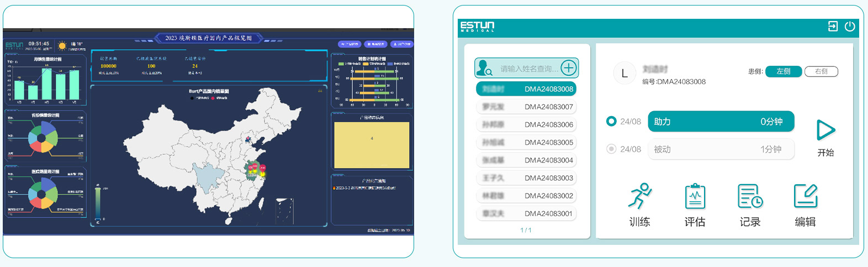Click the 助力 0分钟 training mode bar
The image size is (868, 267).
pyautogui.click(x=721, y=122)
